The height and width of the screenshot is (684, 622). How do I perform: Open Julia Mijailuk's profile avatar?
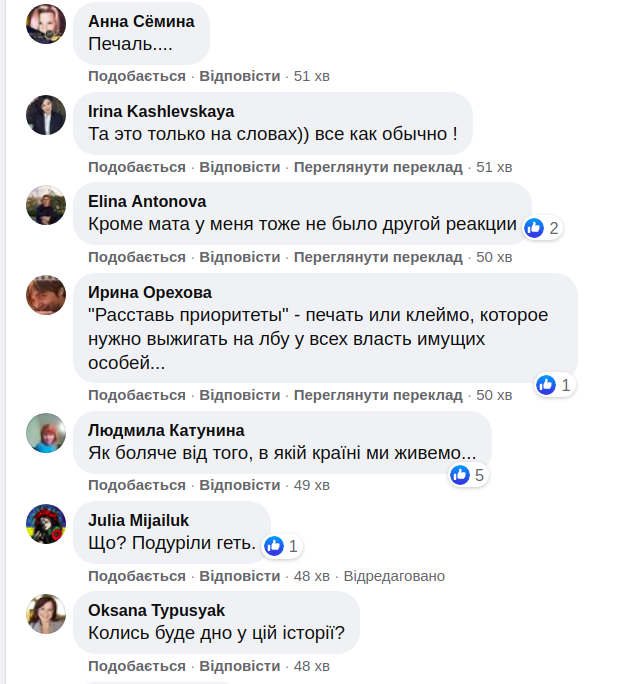point(46,524)
